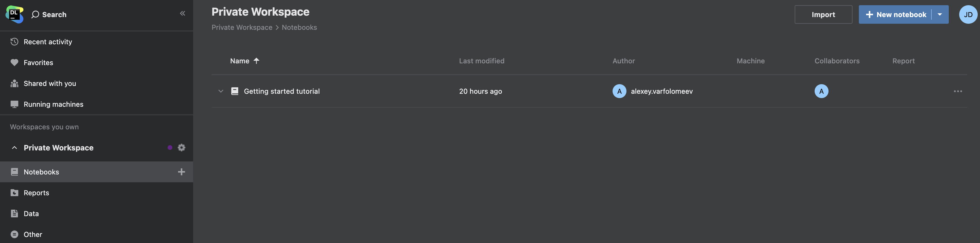Image resolution: width=980 pixels, height=243 pixels.
Task: Expand the Getting started tutorial row
Action: [x=221, y=91]
